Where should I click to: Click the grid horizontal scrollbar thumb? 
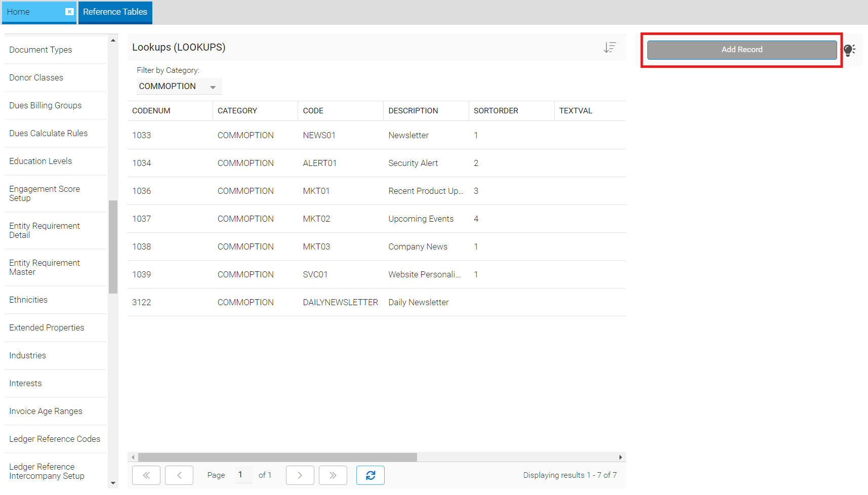[277, 457]
